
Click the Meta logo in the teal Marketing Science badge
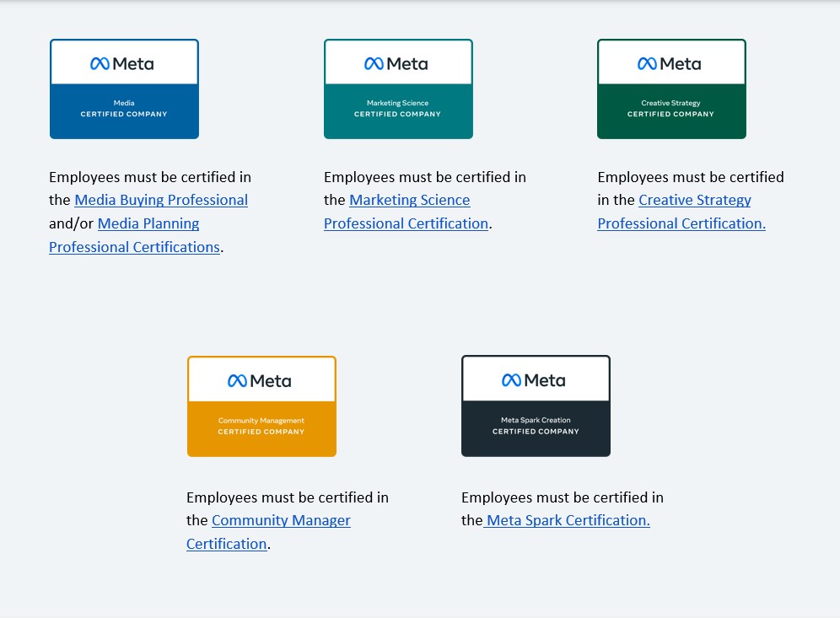[396, 64]
